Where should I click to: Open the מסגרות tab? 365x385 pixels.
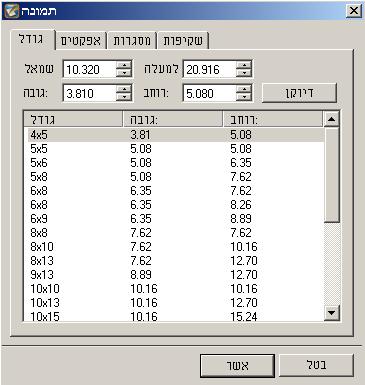pos(132,41)
